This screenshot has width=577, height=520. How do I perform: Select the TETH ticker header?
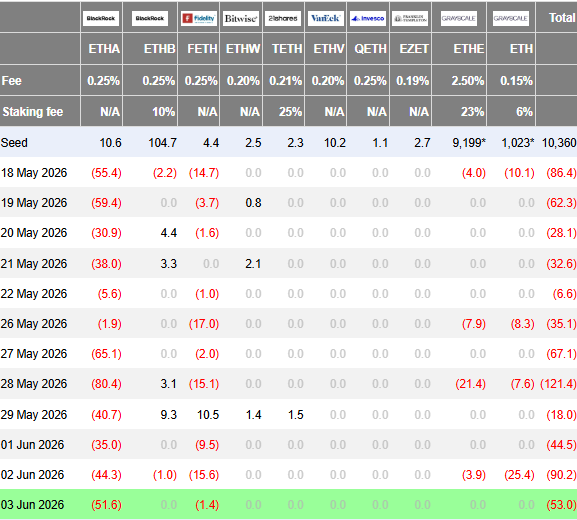click(287, 49)
